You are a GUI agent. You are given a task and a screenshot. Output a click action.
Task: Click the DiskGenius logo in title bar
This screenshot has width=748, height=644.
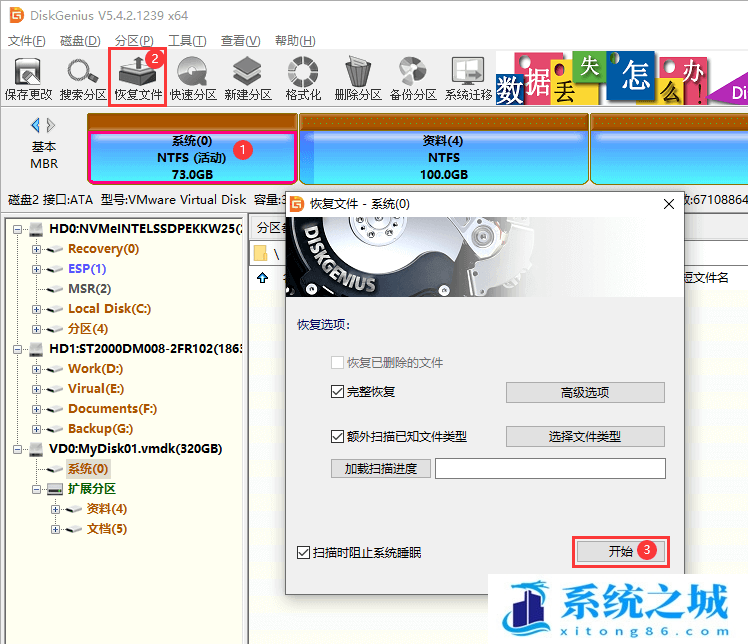(x=17, y=15)
